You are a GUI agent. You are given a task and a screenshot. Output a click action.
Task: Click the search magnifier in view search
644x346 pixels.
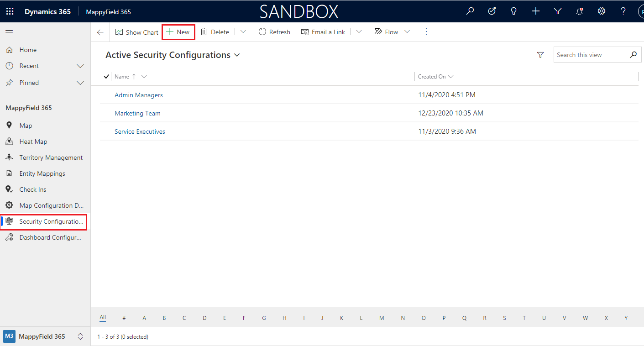click(x=633, y=55)
